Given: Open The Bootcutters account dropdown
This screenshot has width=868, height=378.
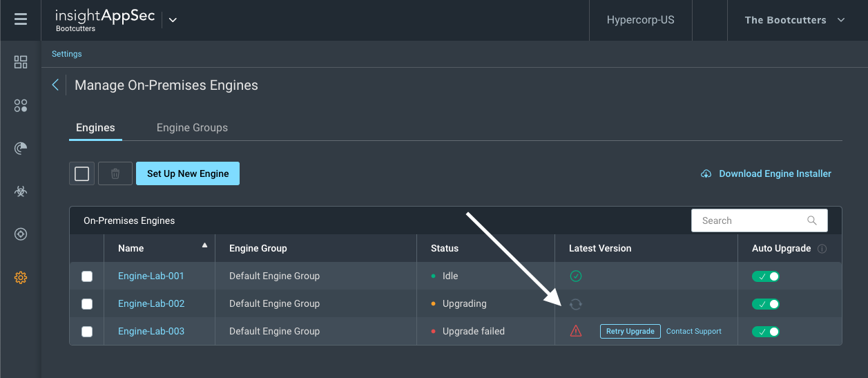Looking at the screenshot, I should [x=794, y=20].
